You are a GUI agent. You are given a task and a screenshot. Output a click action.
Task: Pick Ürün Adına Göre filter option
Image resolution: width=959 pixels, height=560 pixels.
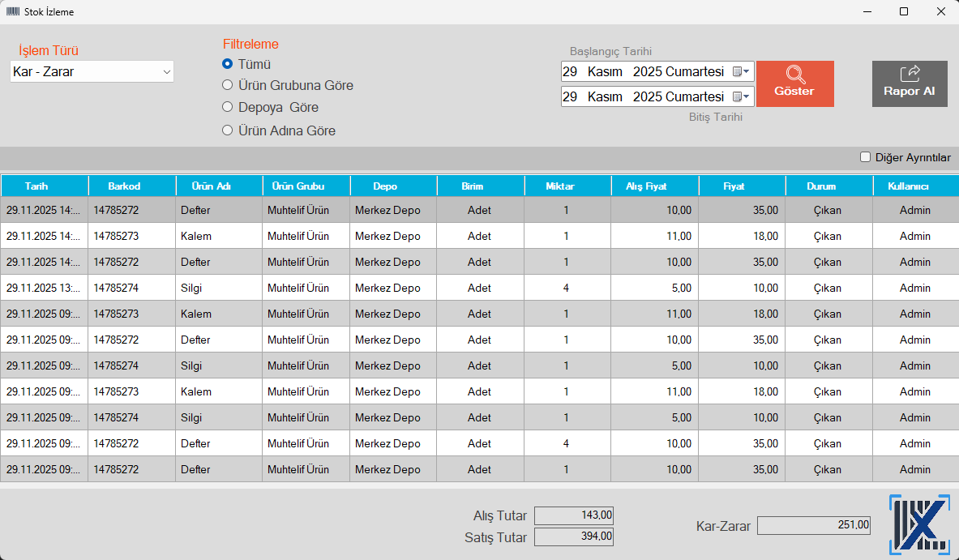point(228,130)
